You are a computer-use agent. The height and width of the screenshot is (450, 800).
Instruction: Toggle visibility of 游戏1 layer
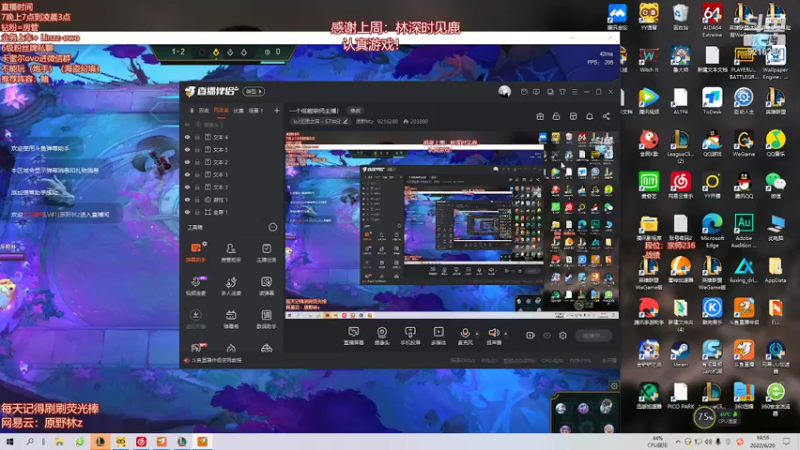point(187,199)
